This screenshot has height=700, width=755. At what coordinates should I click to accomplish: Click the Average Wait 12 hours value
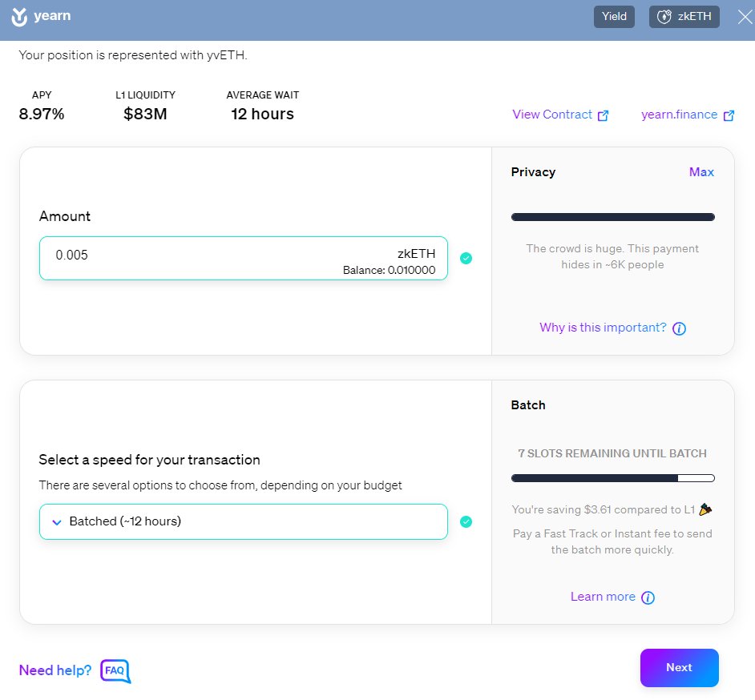(262, 114)
